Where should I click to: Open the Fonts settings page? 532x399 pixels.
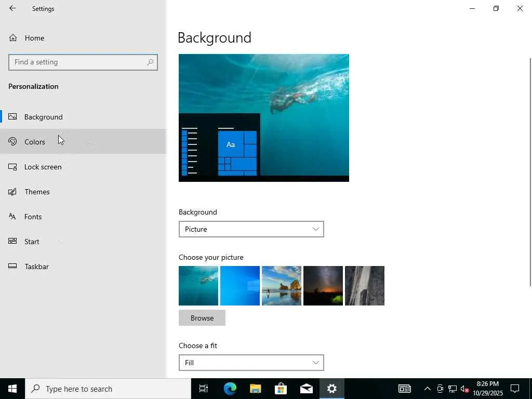83,217
